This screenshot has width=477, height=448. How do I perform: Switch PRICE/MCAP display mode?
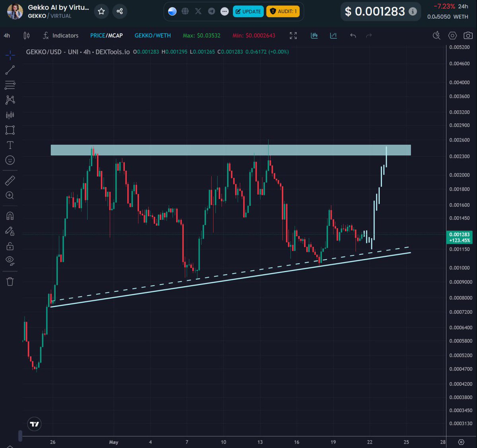point(107,35)
